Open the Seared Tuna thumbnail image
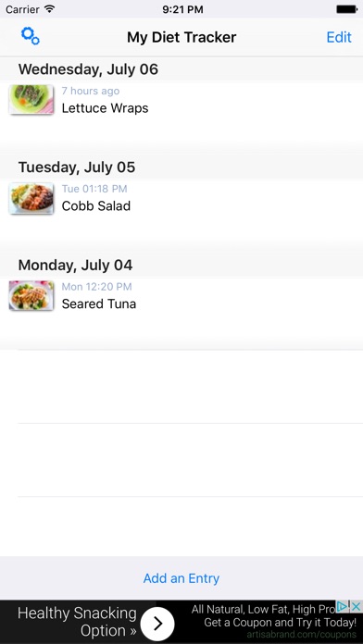Image resolution: width=363 pixels, height=644 pixels. [x=31, y=295]
